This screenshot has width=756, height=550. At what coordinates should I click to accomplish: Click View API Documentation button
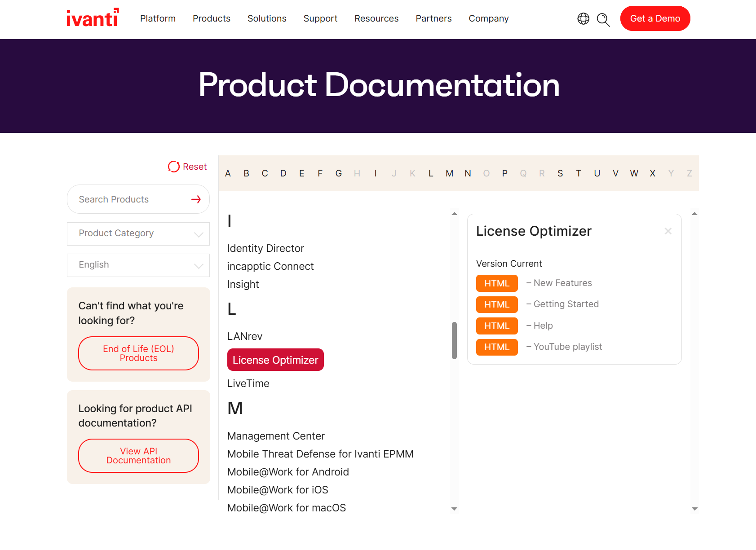coord(138,456)
